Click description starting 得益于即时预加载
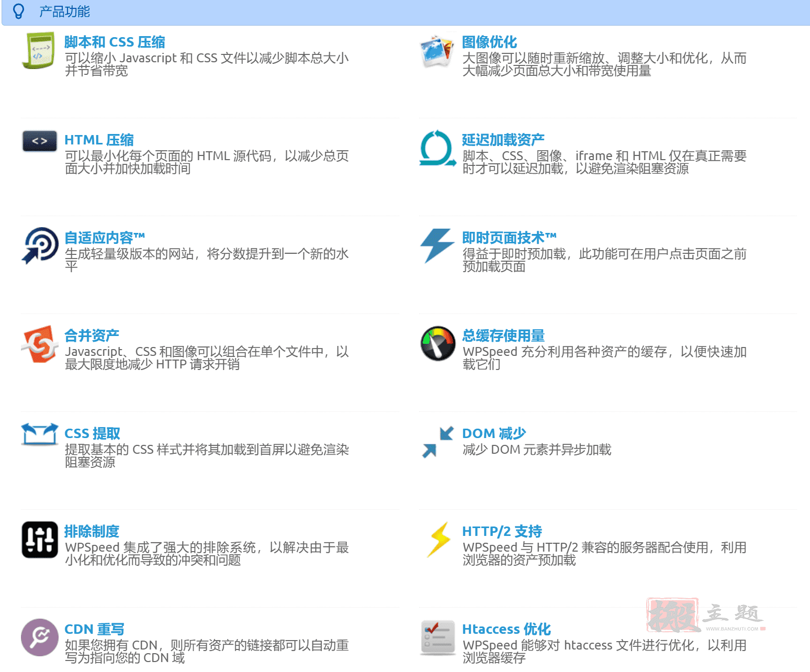This screenshot has height=672, width=810. pos(604,260)
